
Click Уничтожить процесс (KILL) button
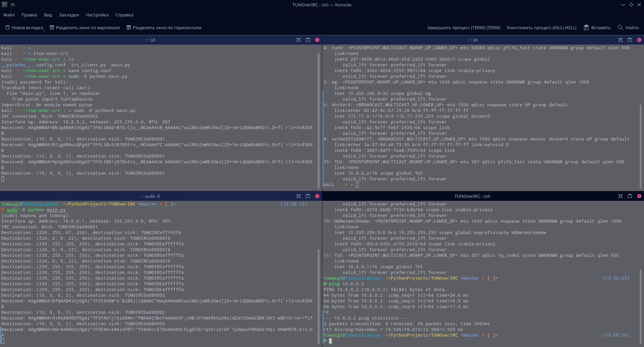(x=541, y=27)
